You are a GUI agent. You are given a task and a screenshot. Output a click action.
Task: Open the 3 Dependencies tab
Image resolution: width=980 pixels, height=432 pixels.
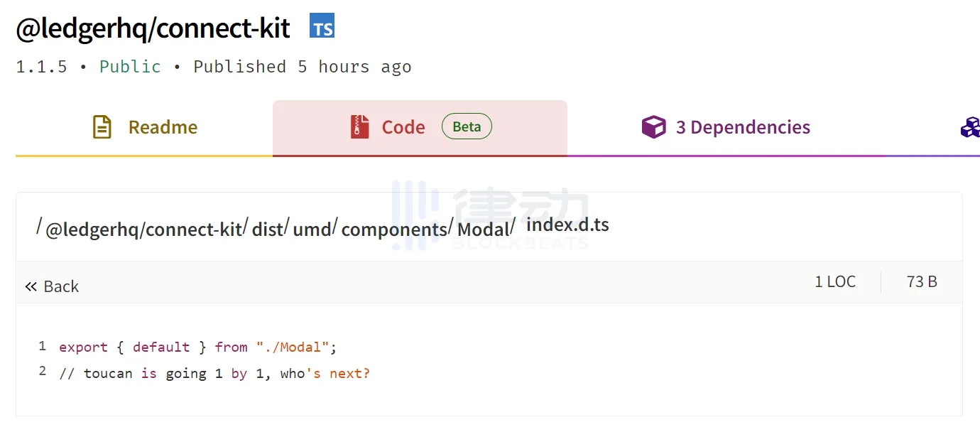click(x=743, y=127)
